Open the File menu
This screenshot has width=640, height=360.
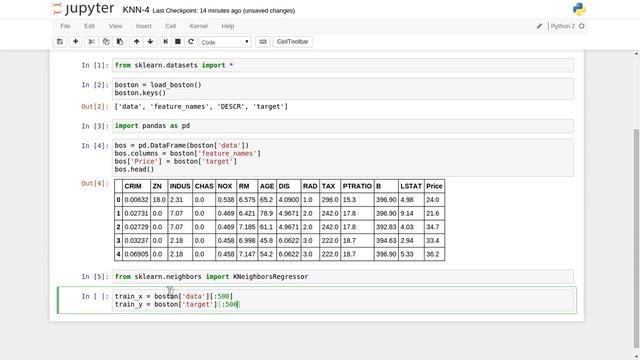(x=65, y=26)
